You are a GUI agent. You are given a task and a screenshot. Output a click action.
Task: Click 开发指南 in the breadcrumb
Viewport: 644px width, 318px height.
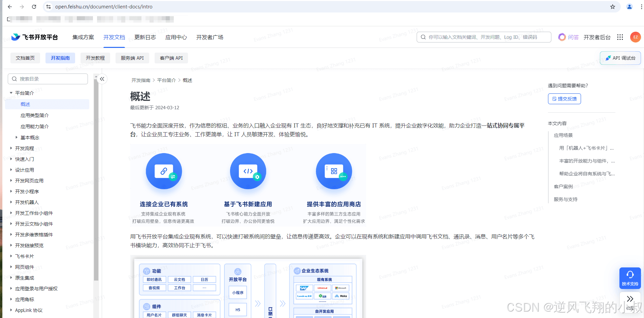pos(141,80)
